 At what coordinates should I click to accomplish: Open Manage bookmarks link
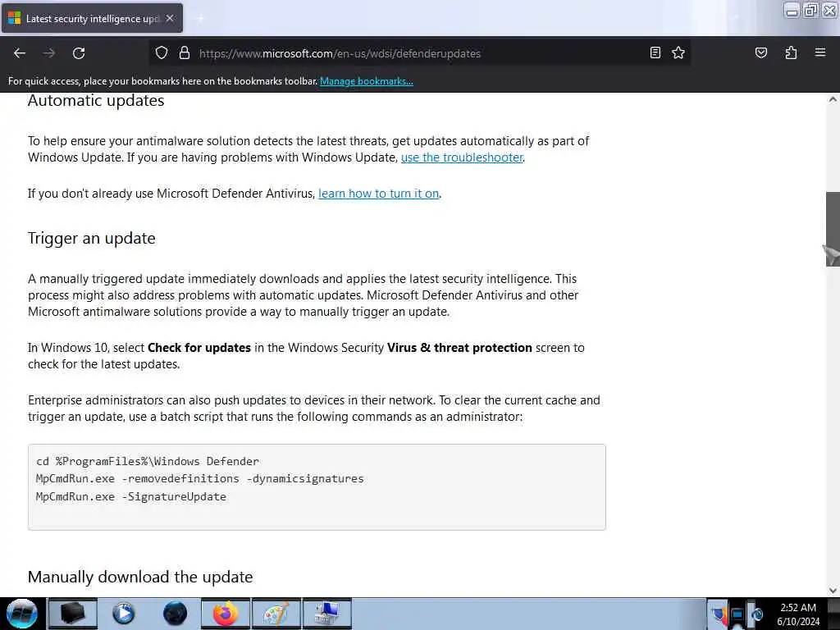pos(367,81)
